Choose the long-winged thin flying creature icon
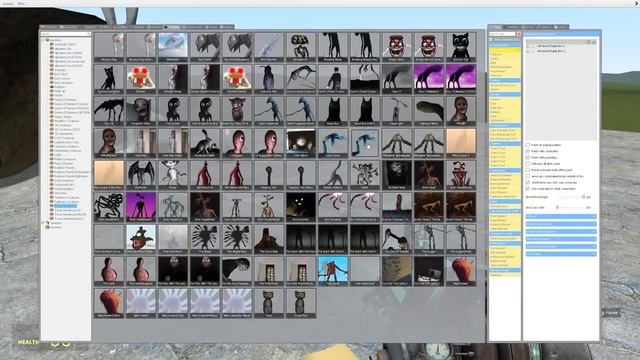Screen dimensions: 640x360 pos(301,79)
